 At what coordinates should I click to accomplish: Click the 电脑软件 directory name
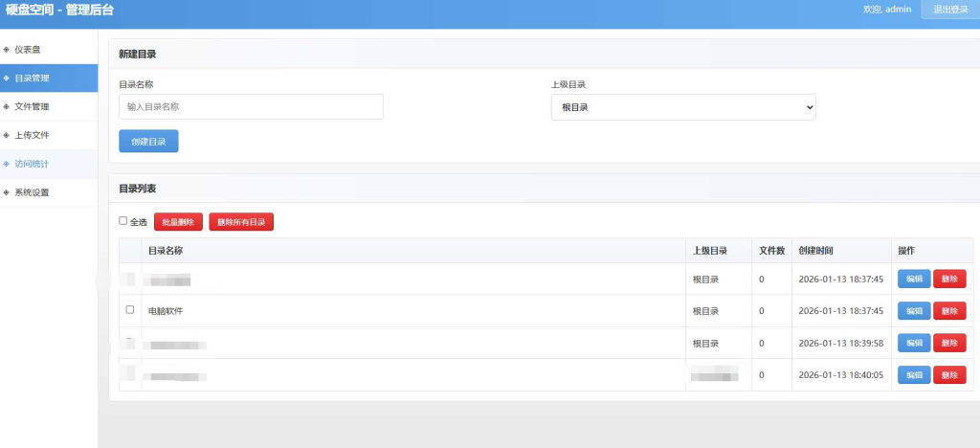click(166, 310)
